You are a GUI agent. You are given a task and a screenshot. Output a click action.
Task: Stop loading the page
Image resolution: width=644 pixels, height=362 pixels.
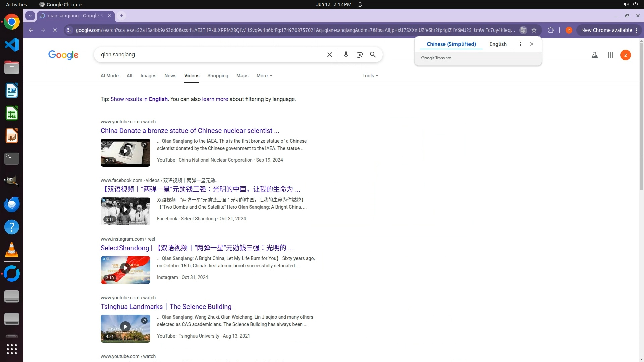55,30
